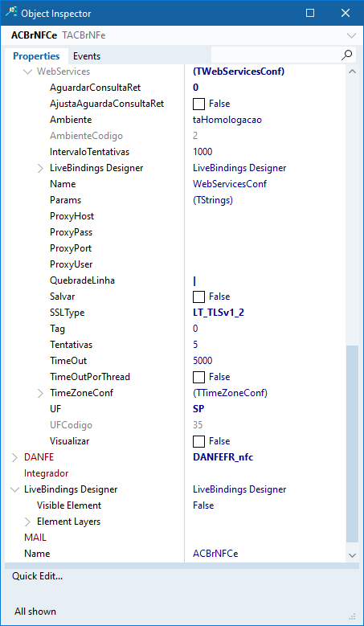Select the DANFE value DANFEFR_nfc
The image size is (364, 626).
pyautogui.click(x=223, y=457)
